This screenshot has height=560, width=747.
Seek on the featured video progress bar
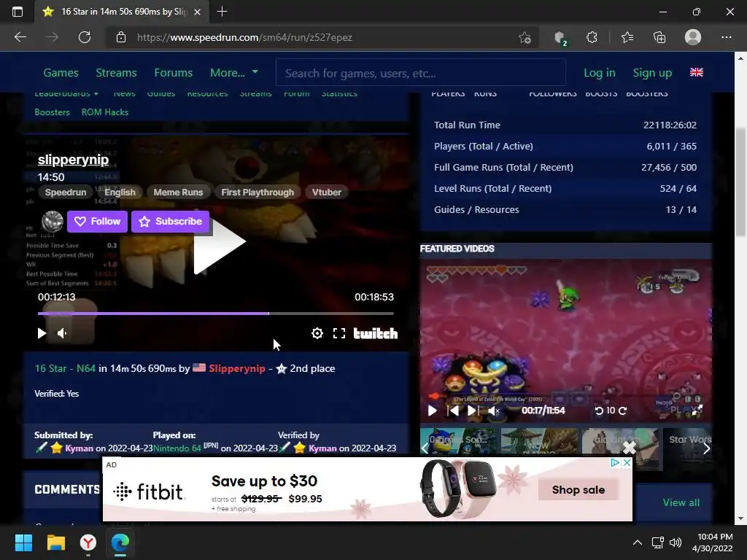tap(565, 396)
